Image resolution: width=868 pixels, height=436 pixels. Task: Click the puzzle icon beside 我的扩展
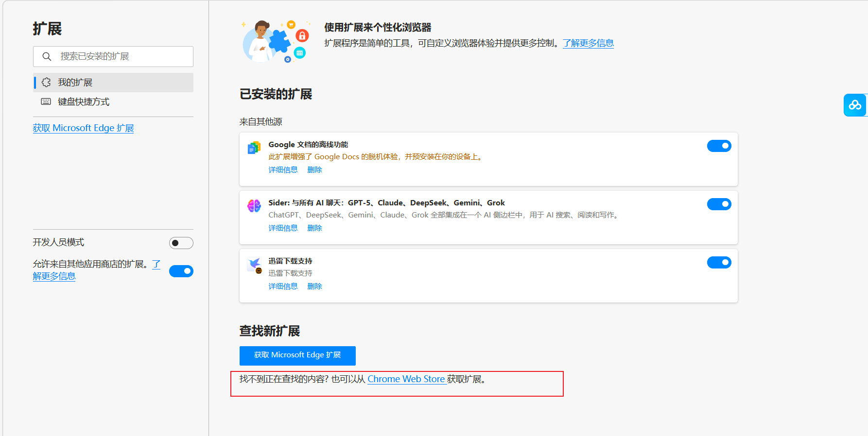tap(46, 83)
